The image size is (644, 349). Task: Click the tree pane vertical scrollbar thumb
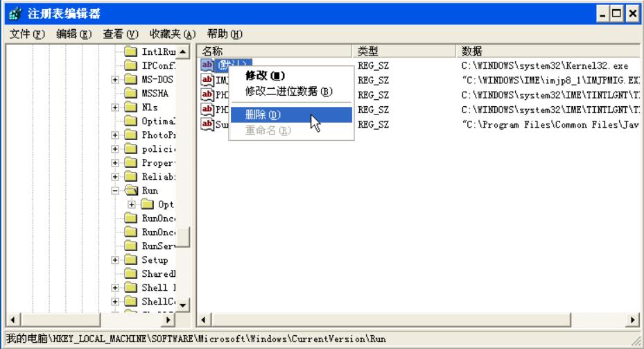pos(183,237)
